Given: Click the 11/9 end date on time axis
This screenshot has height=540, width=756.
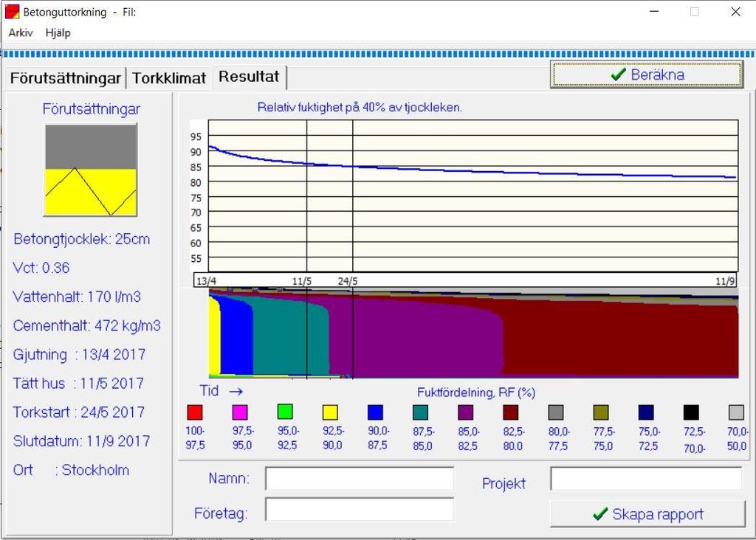Looking at the screenshot, I should [725, 281].
